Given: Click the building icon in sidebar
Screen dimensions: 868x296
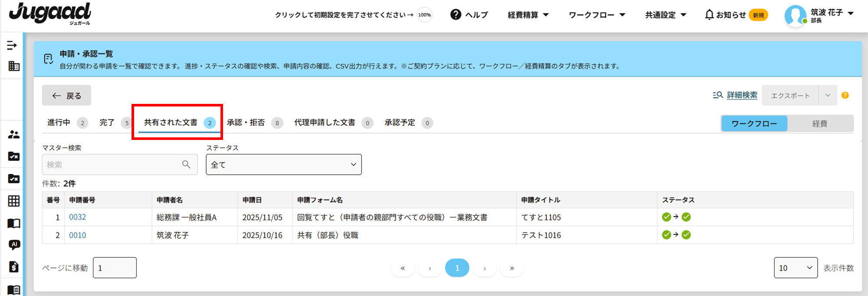Looking at the screenshot, I should coord(13,66).
